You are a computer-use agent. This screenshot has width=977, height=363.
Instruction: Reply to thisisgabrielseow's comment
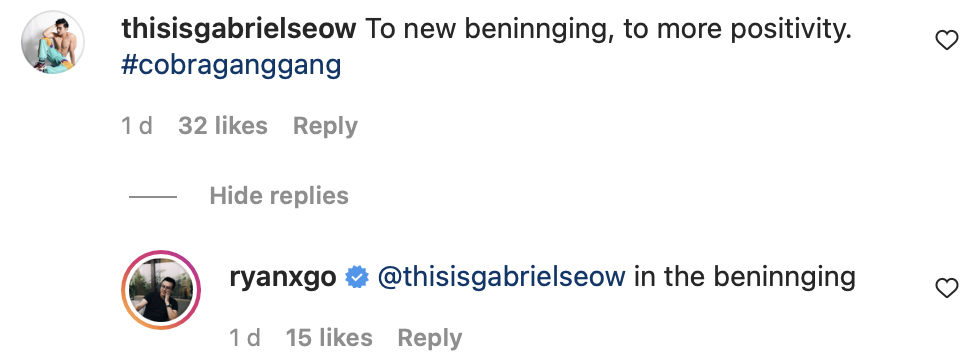(325, 126)
